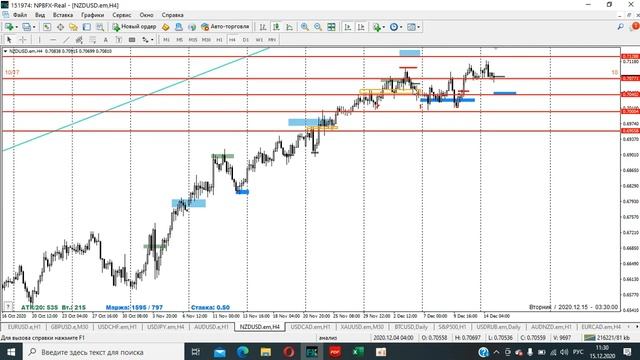Screen dimensions: 640x360
Task: Toggle chart auto scroll icon
Action: tap(348, 27)
